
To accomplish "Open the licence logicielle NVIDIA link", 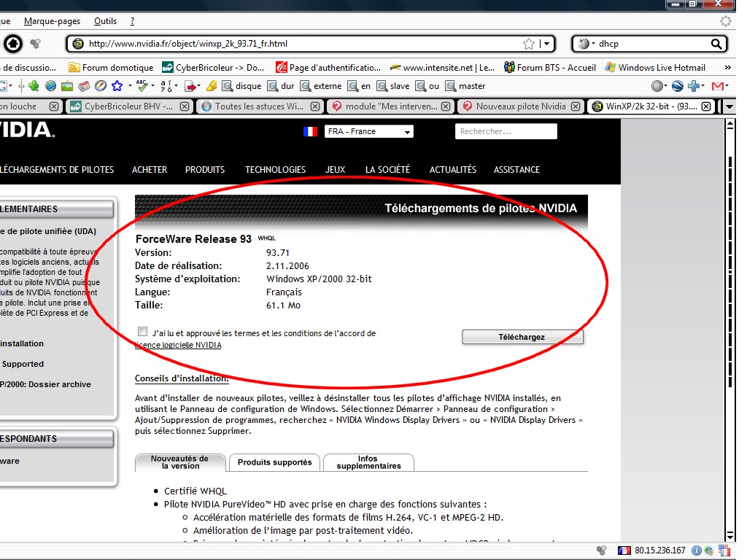I will [178, 346].
